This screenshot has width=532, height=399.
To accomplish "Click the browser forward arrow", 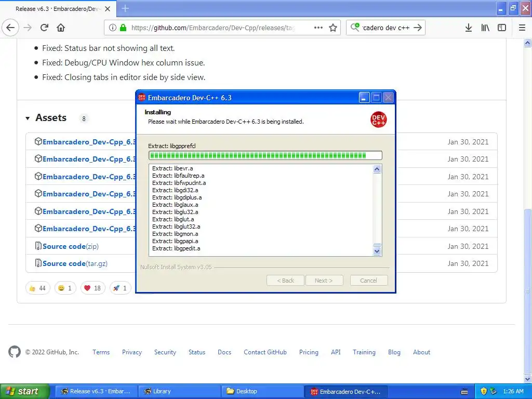I will tap(28, 28).
